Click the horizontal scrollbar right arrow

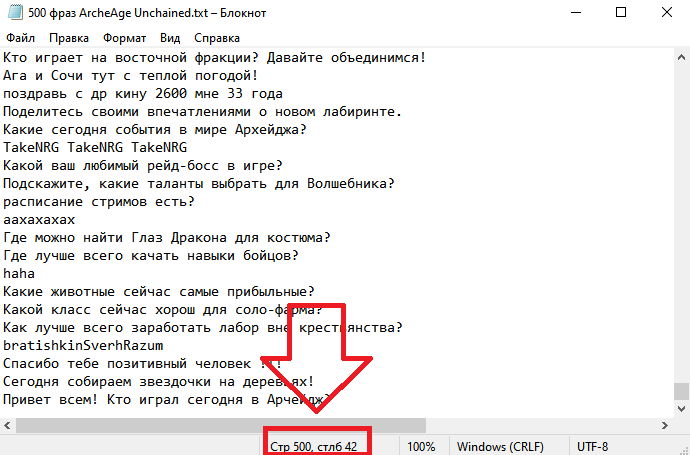(664, 426)
